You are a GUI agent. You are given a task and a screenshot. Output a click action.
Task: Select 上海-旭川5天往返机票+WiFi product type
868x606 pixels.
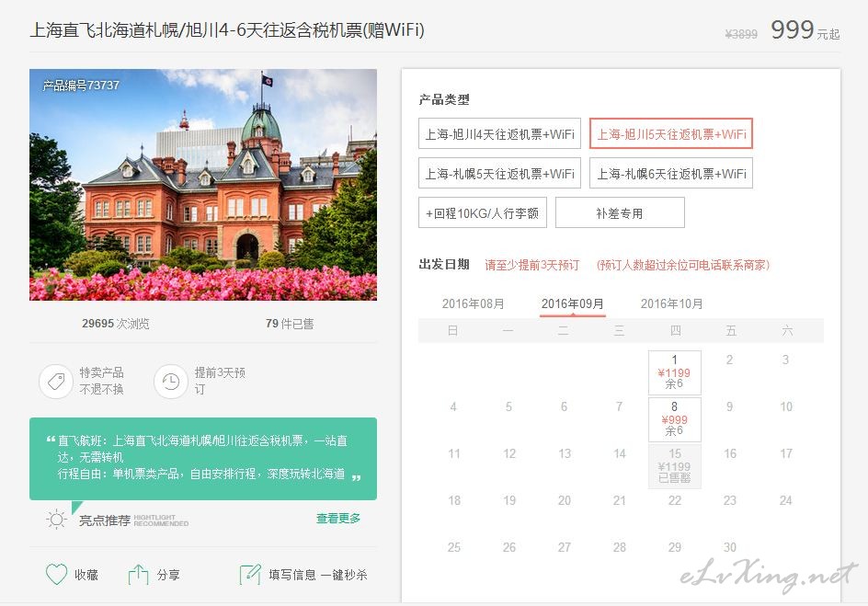click(671, 133)
